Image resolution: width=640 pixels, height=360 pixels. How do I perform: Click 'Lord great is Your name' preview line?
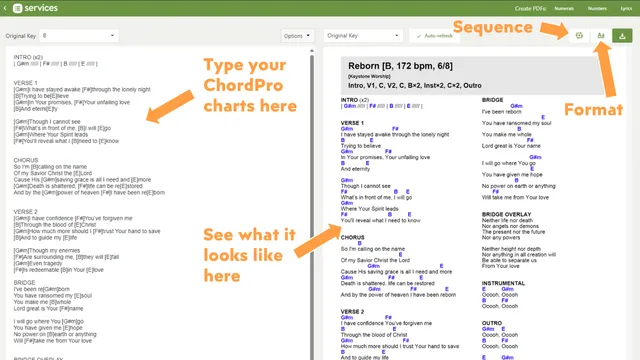(x=511, y=146)
